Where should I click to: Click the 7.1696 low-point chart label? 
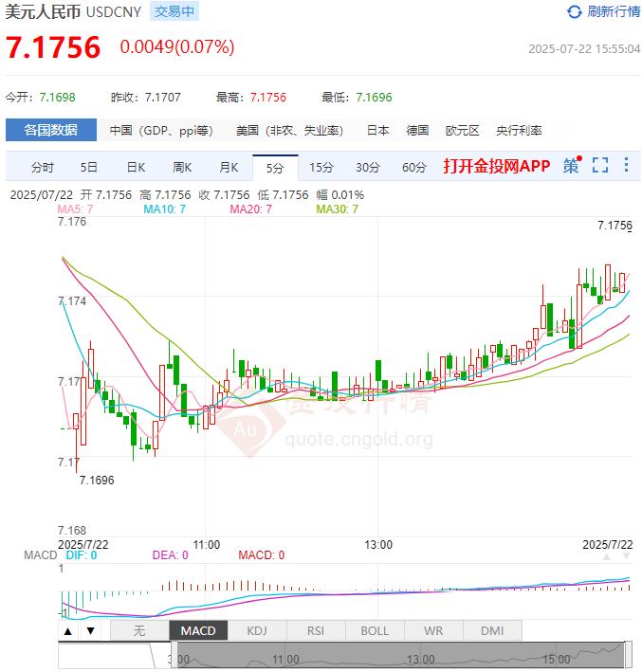[97, 480]
